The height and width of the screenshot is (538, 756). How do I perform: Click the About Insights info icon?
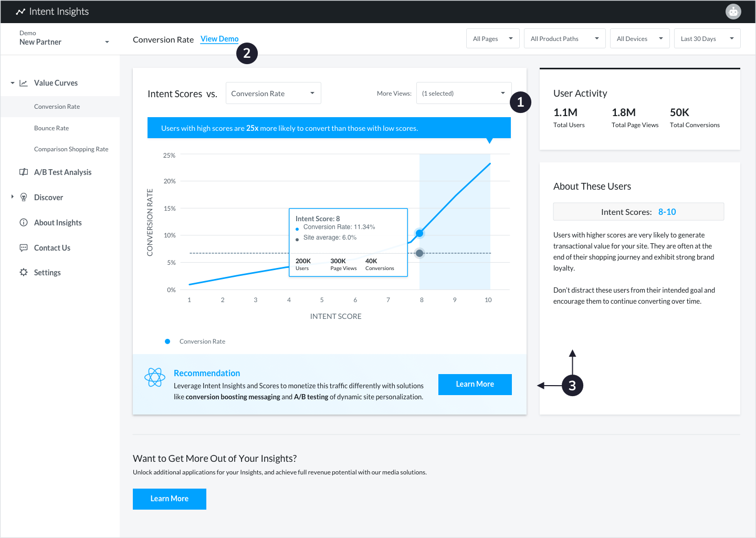[24, 223]
